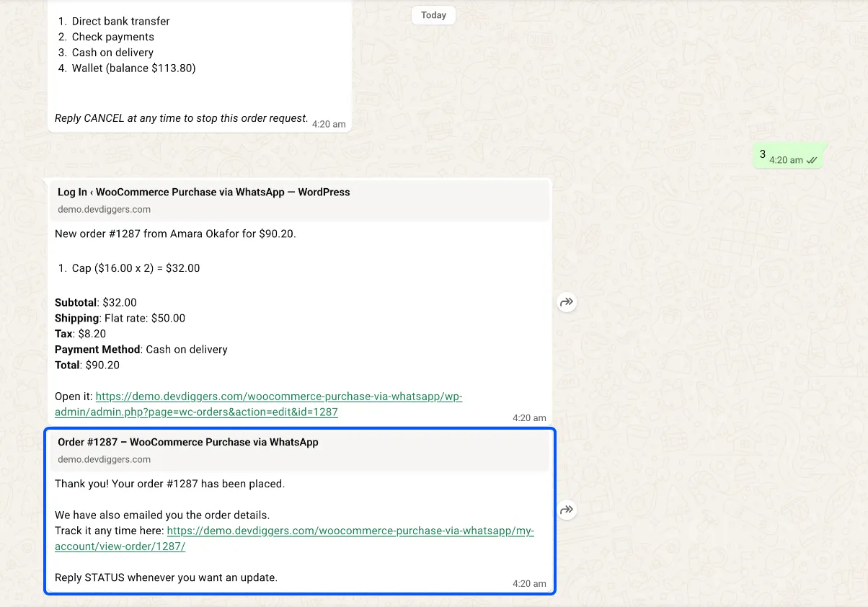Image resolution: width=868 pixels, height=607 pixels.
Task: Click 'Cash on delivery' list option
Action: click(x=112, y=53)
